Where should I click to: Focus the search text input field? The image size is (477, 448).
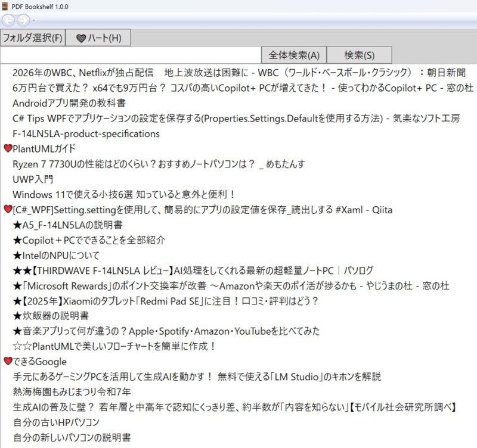(x=131, y=55)
